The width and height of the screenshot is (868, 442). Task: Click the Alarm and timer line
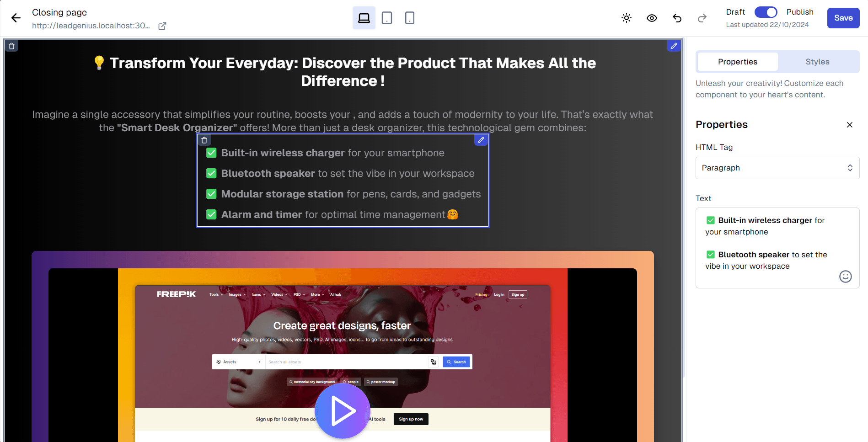pyautogui.click(x=333, y=214)
